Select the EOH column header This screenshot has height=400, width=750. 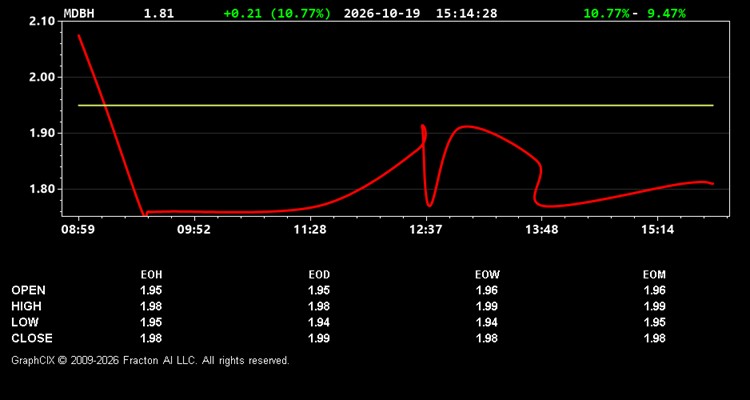pyautogui.click(x=151, y=275)
